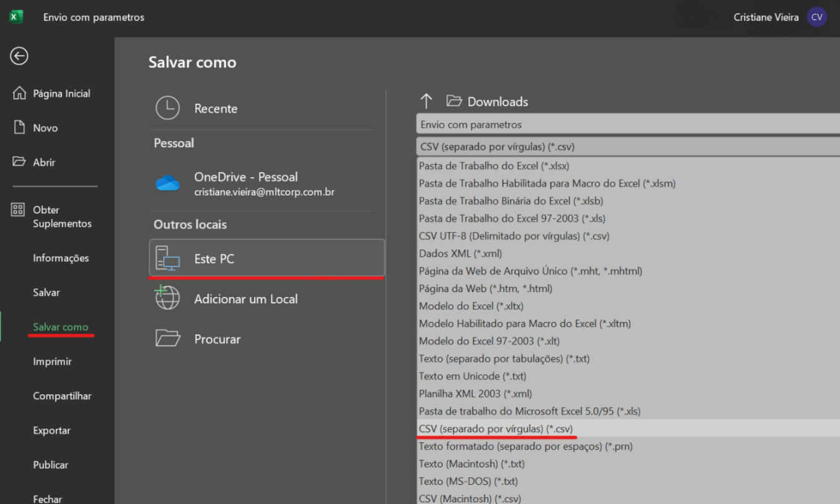Choose Texto em Unicode (*.txt)
The image size is (840, 504).
click(x=628, y=376)
